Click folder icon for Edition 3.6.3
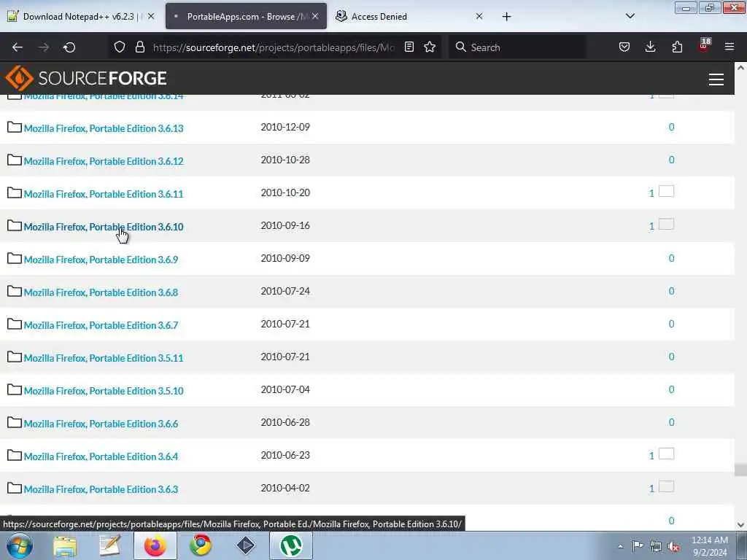 point(15,488)
